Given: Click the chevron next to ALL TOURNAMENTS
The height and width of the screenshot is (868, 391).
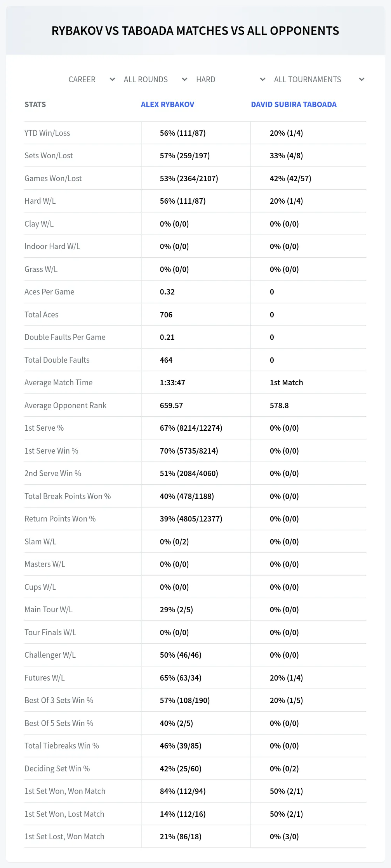Looking at the screenshot, I should [x=361, y=80].
